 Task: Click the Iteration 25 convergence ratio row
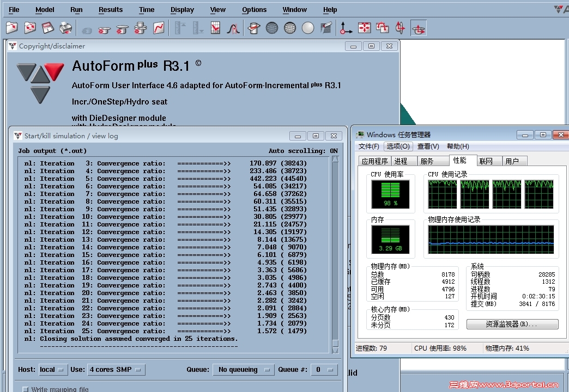coord(166,330)
